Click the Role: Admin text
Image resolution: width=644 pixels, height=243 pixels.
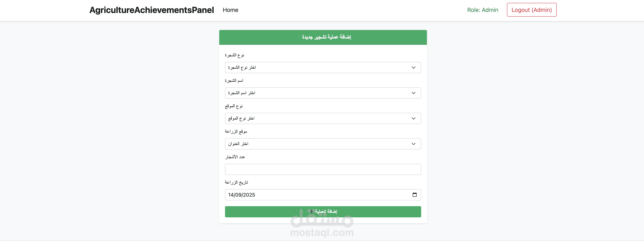[x=482, y=10]
